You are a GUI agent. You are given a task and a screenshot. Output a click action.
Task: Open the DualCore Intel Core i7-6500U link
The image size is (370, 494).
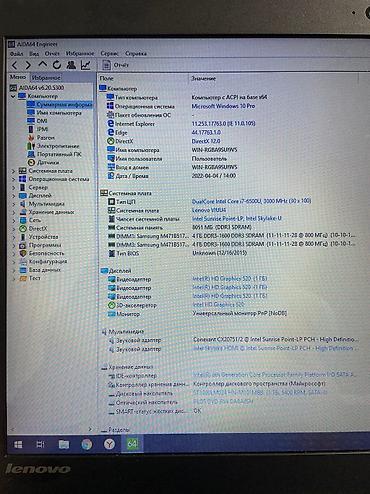pyautogui.click(x=251, y=201)
